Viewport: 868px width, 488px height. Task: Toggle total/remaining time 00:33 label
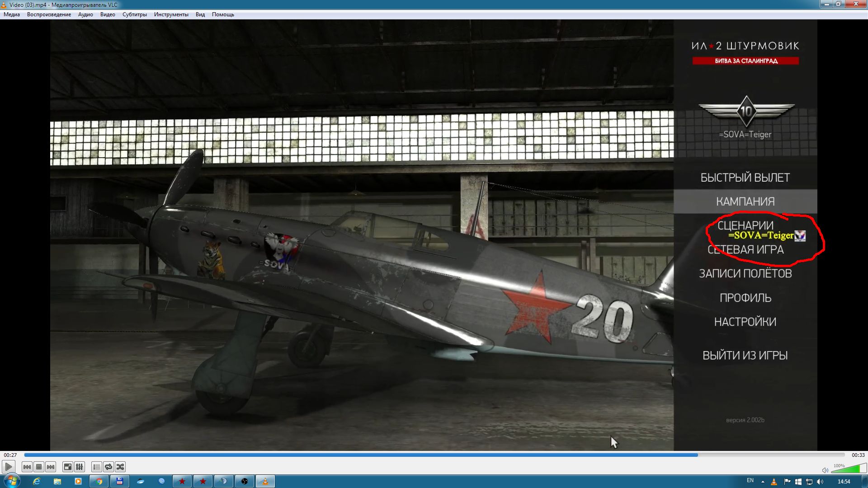click(x=858, y=455)
